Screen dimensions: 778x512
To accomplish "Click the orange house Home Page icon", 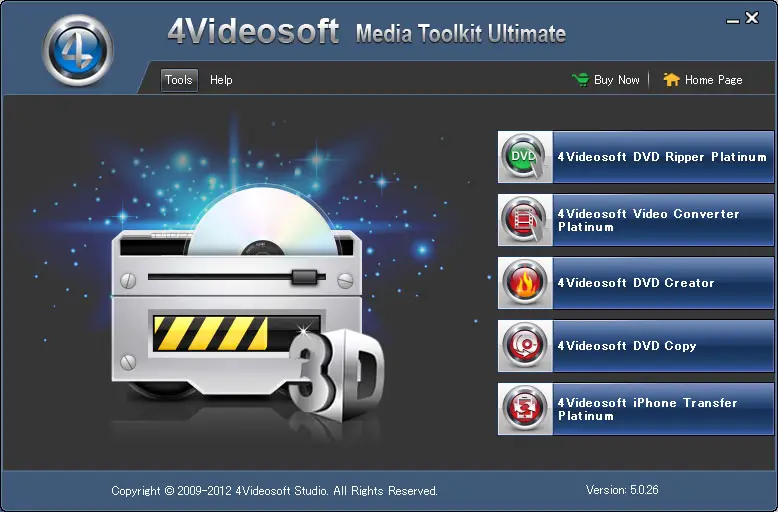I will [x=671, y=79].
